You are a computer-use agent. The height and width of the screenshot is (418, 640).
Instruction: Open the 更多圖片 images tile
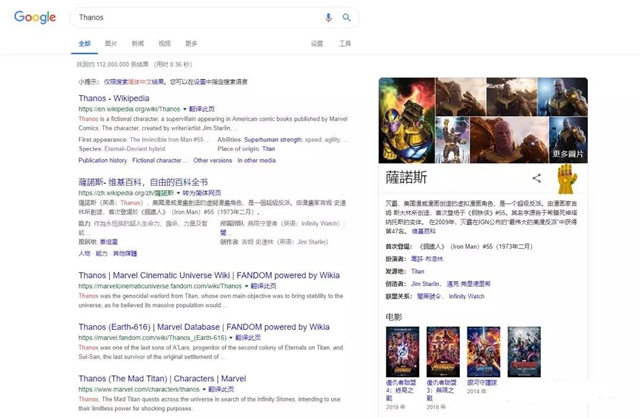coord(568,140)
